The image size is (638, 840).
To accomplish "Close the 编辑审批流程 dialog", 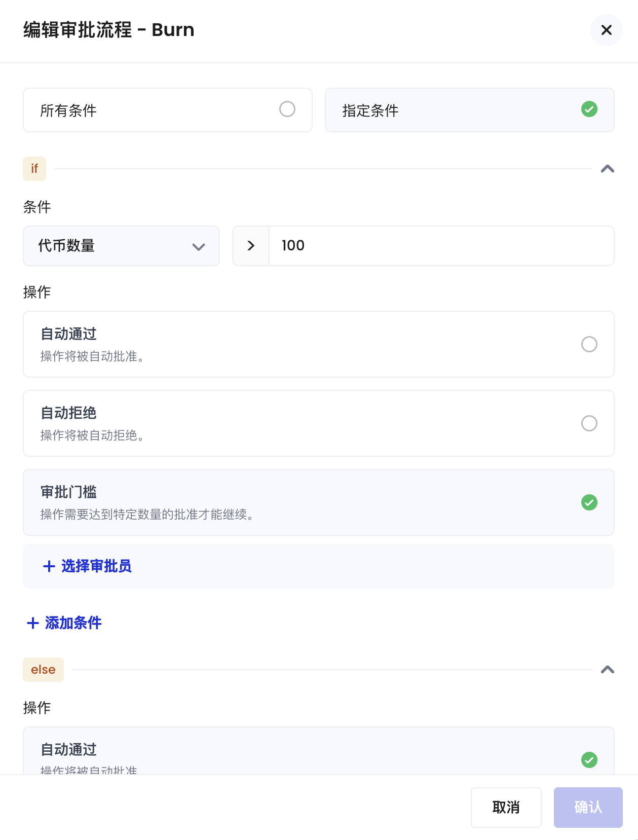I will 606,30.
